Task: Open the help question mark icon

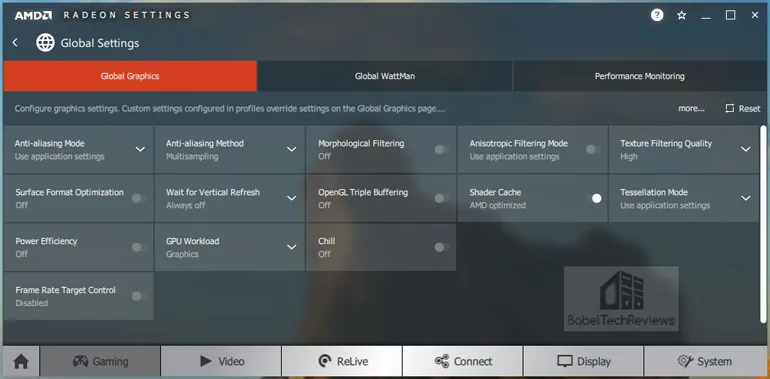Action: (657, 15)
